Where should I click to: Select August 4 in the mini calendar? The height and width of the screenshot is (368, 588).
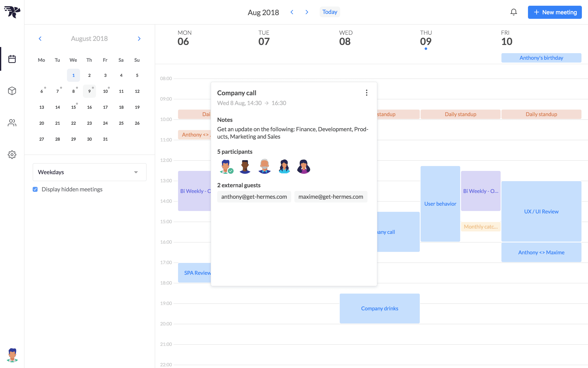(121, 75)
